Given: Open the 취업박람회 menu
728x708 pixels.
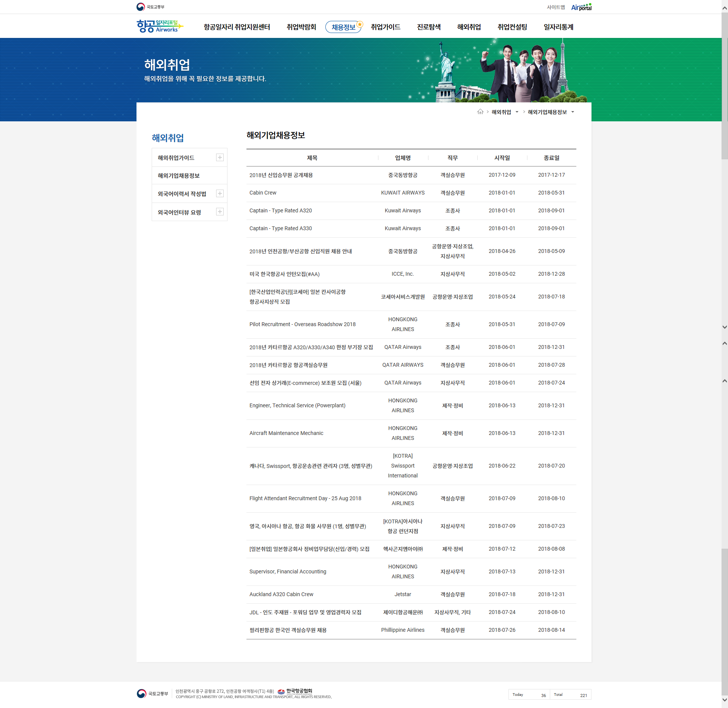Looking at the screenshot, I should (301, 27).
